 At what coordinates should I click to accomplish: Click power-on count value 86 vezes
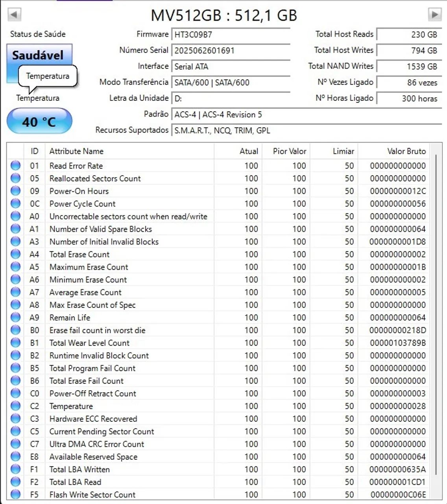coord(409,82)
